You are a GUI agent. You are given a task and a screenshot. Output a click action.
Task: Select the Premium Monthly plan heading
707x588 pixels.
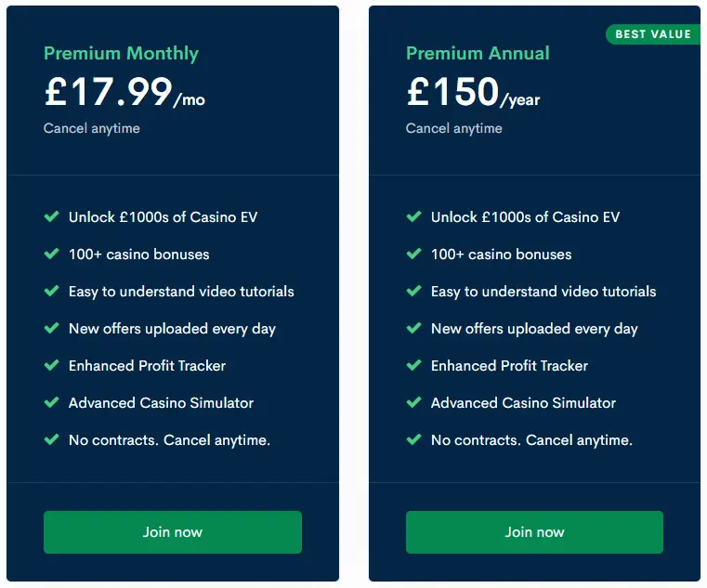click(121, 53)
